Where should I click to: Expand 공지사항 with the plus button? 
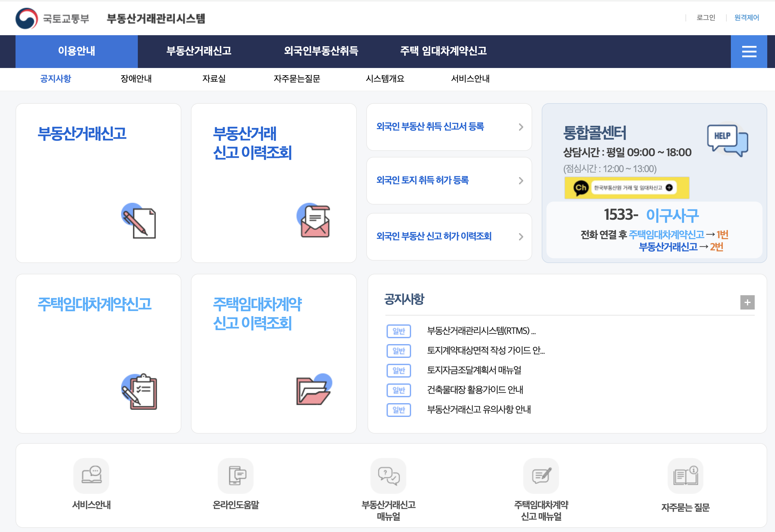[747, 302]
